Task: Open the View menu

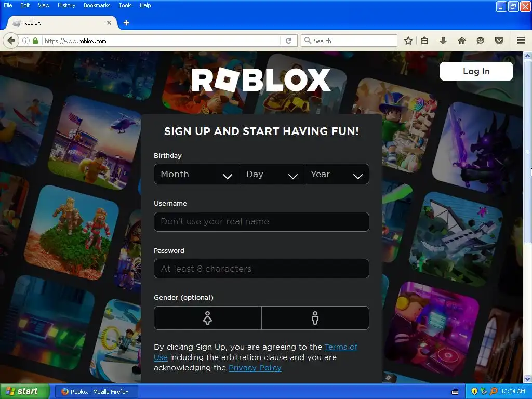Action: tap(44, 5)
